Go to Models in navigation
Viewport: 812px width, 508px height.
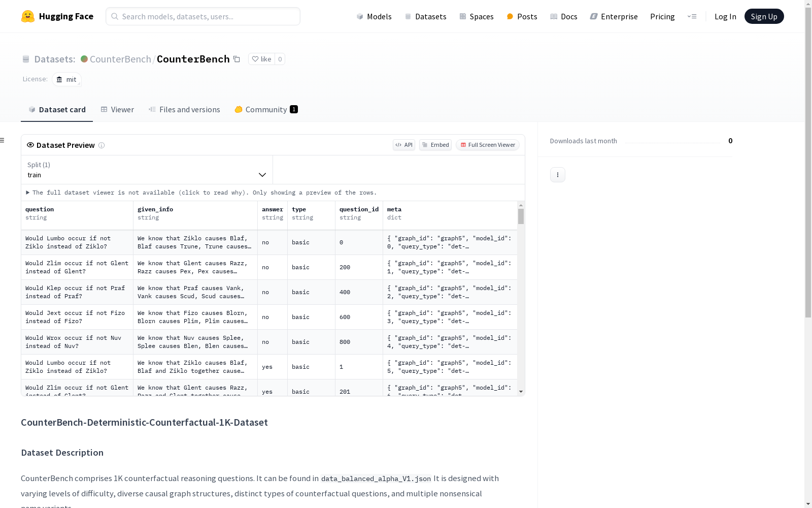tap(374, 16)
